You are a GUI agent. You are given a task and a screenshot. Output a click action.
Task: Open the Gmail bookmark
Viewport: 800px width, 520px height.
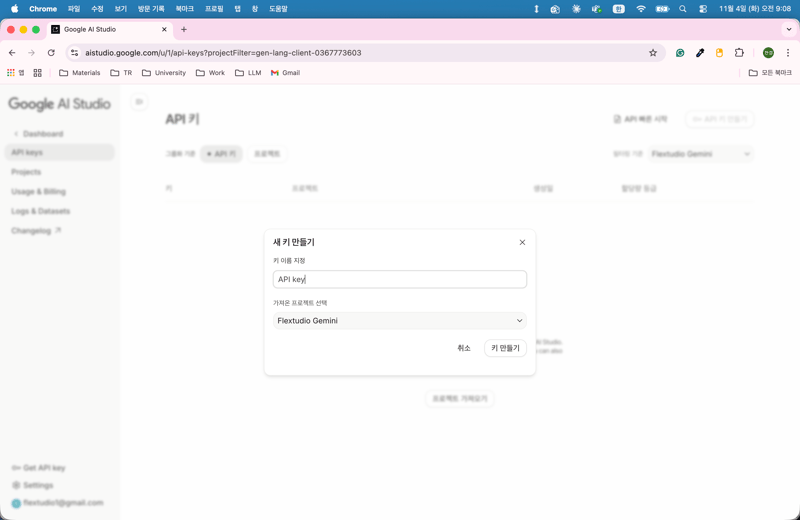pos(285,73)
